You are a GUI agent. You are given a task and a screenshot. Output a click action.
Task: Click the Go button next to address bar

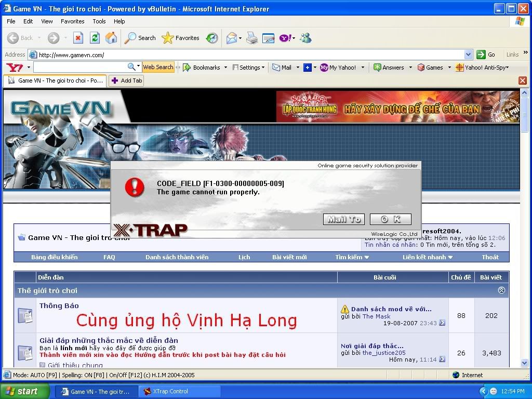[x=486, y=55]
